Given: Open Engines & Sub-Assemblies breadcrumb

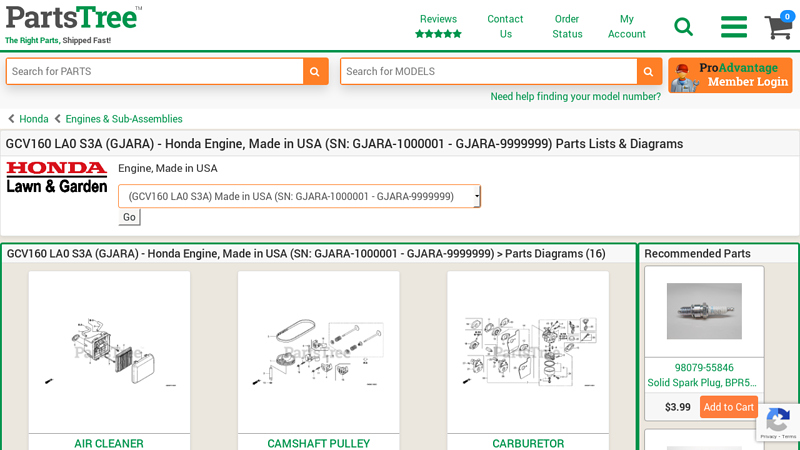Looking at the screenshot, I should [x=124, y=119].
